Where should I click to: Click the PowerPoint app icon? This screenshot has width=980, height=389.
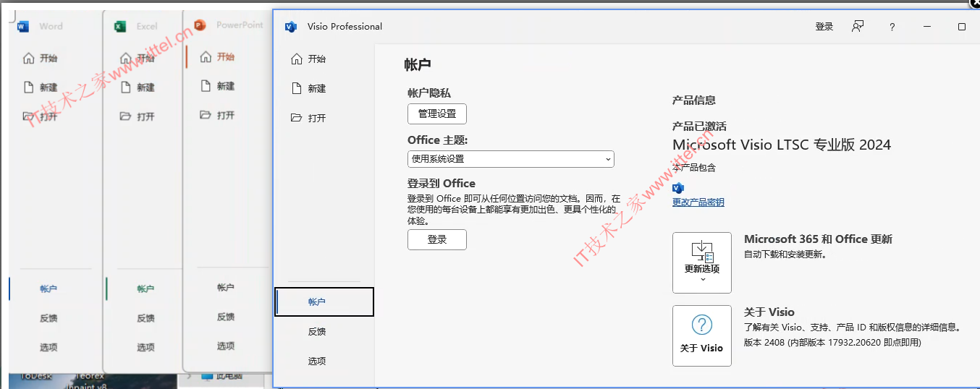point(200,25)
